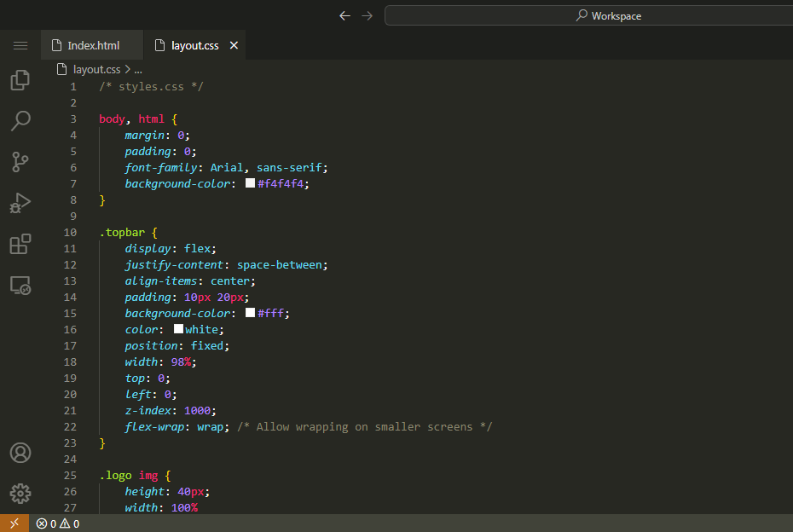Click the 'Allow wrapping on smaller screens' comment
The image size is (793, 532).
364,427
